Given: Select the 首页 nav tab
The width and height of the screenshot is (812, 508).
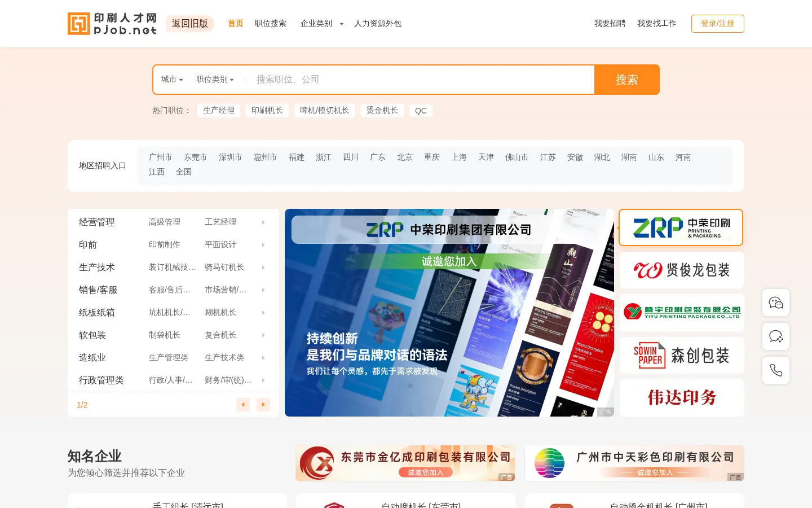Looking at the screenshot, I should (235, 24).
